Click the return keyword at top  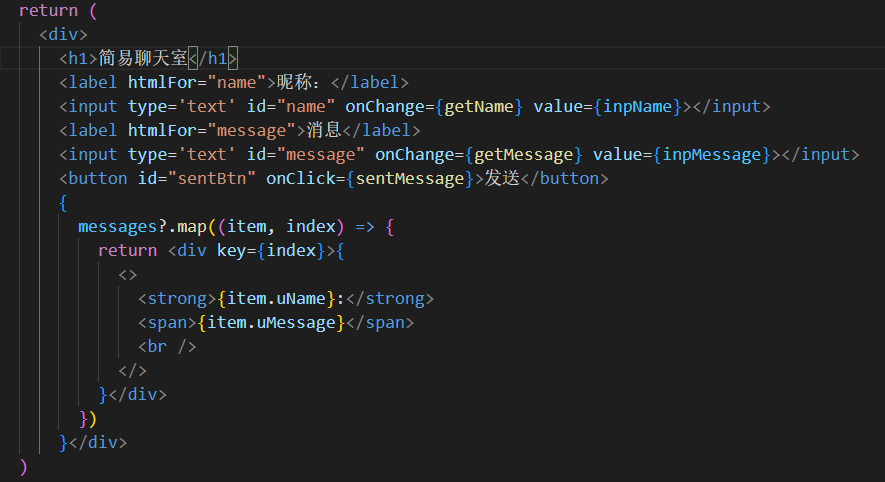tap(49, 11)
